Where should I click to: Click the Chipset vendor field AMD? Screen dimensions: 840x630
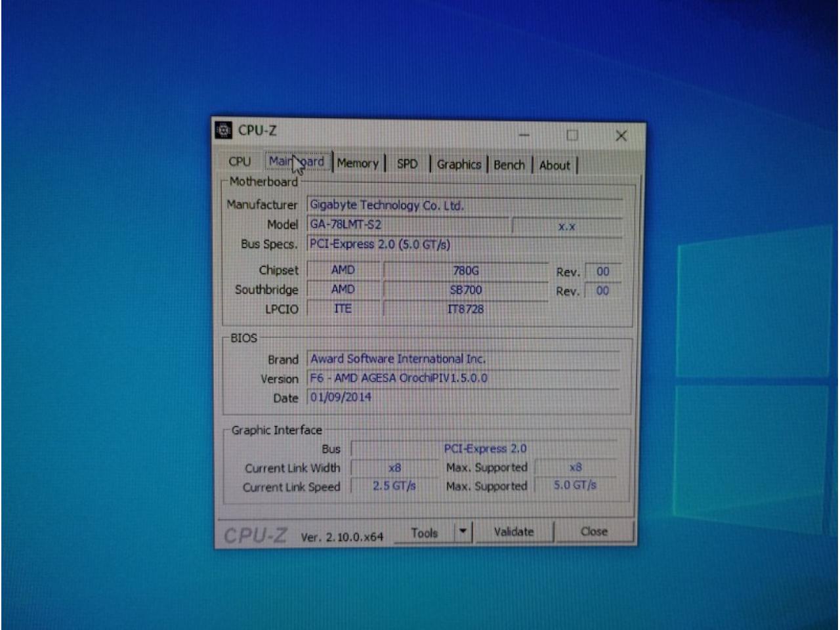click(x=343, y=270)
